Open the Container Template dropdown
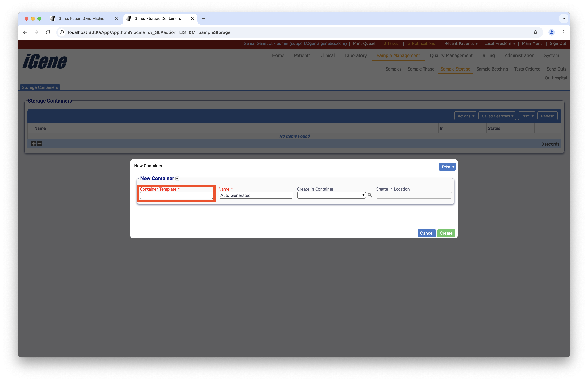Image resolution: width=588 pixels, height=381 pixels. pyautogui.click(x=176, y=195)
